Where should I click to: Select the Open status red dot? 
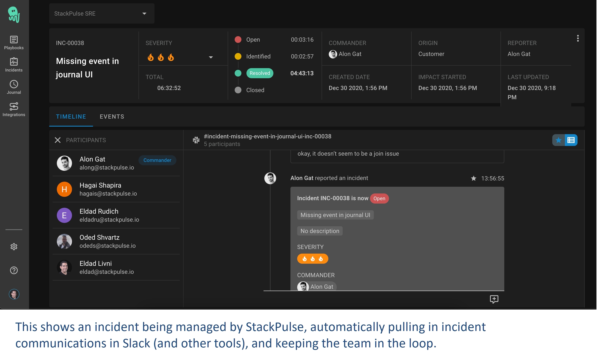point(238,40)
